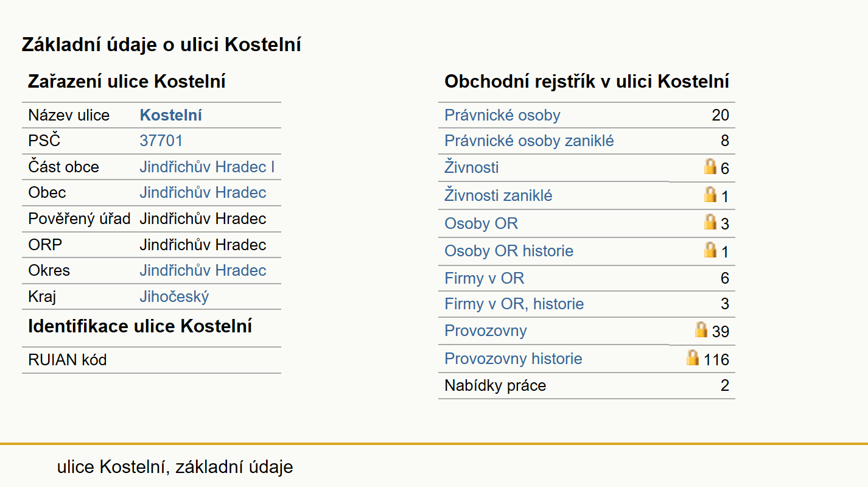Click the lock icon beside Živnosti count
Screen dimensions: 868x487
[710, 166]
